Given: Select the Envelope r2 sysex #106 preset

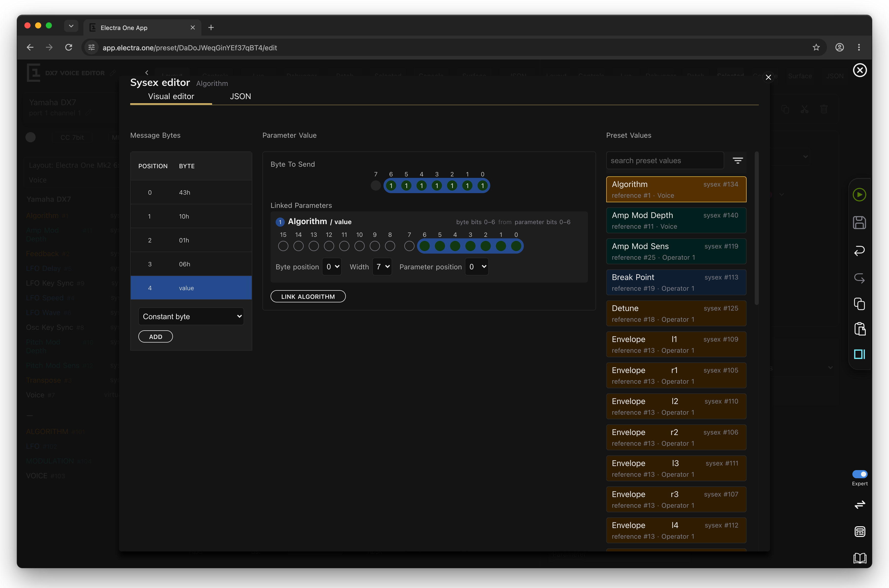Looking at the screenshot, I should tap(676, 437).
